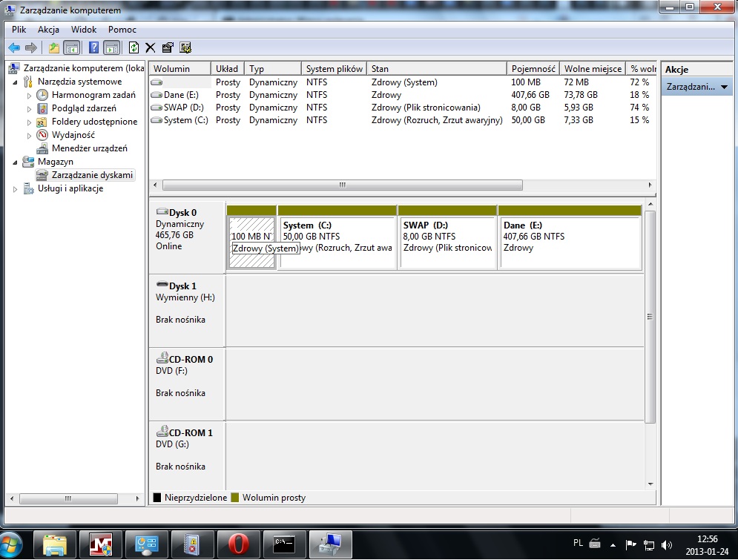Select the Wydajność icon
Image resolution: width=738 pixels, height=560 pixels.
pyautogui.click(x=42, y=135)
